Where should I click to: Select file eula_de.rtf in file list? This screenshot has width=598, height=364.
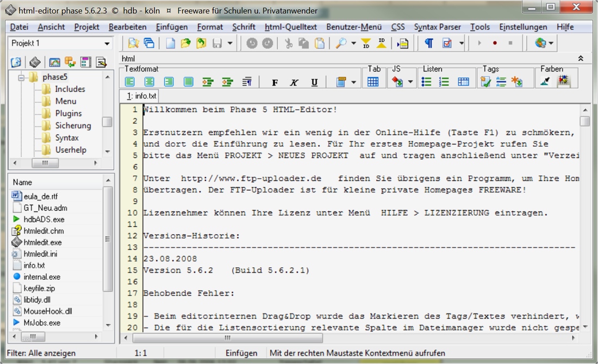(x=40, y=196)
